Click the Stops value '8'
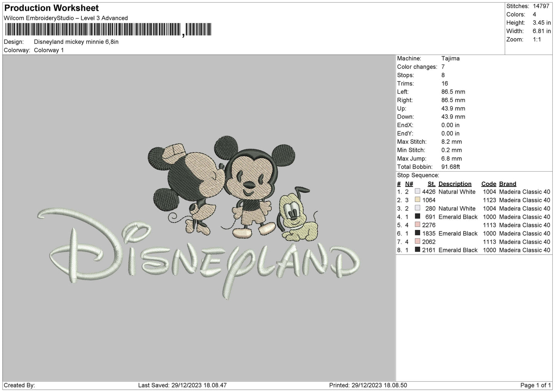The width and height of the screenshot is (555, 392). coord(443,75)
